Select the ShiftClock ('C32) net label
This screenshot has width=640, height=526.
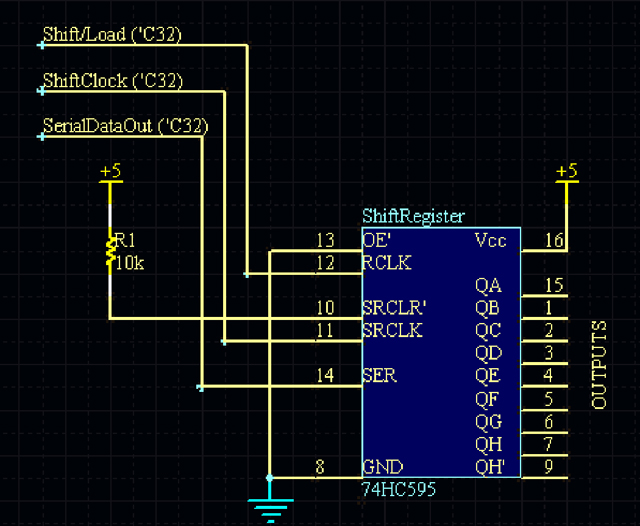coord(113,80)
